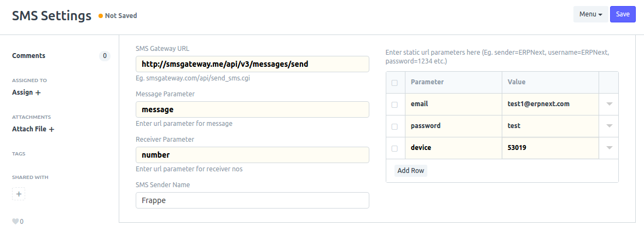Click the comments count badge
This screenshot has width=644, height=237.
(x=105, y=55)
